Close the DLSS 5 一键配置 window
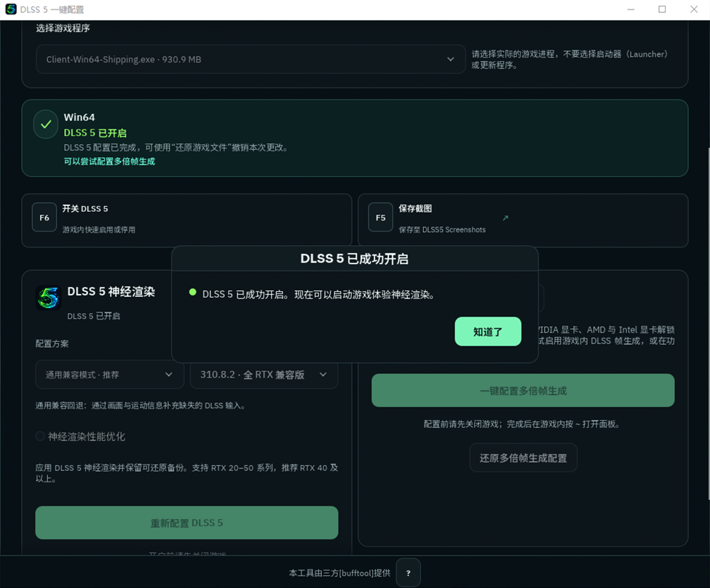Viewport: 710px width, 588px height. tap(694, 9)
